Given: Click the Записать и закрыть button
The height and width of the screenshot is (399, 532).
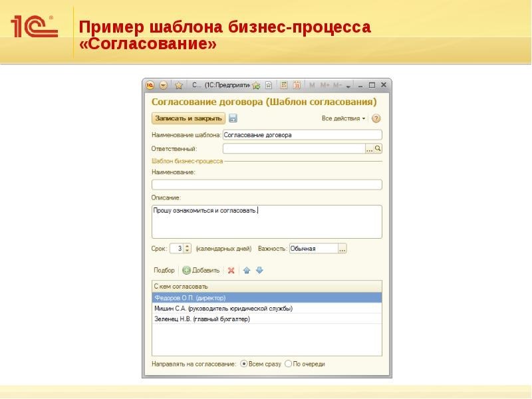Looking at the screenshot, I should (189, 117).
